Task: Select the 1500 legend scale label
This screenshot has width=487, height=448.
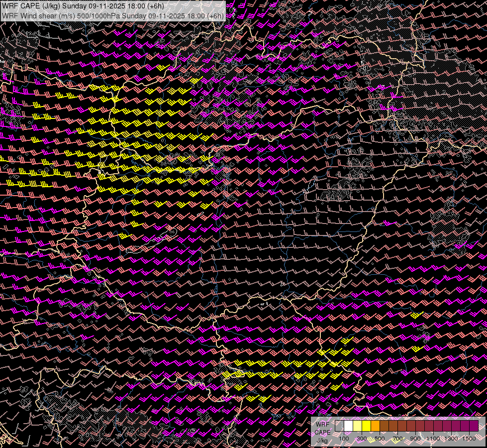Action: click(469, 439)
